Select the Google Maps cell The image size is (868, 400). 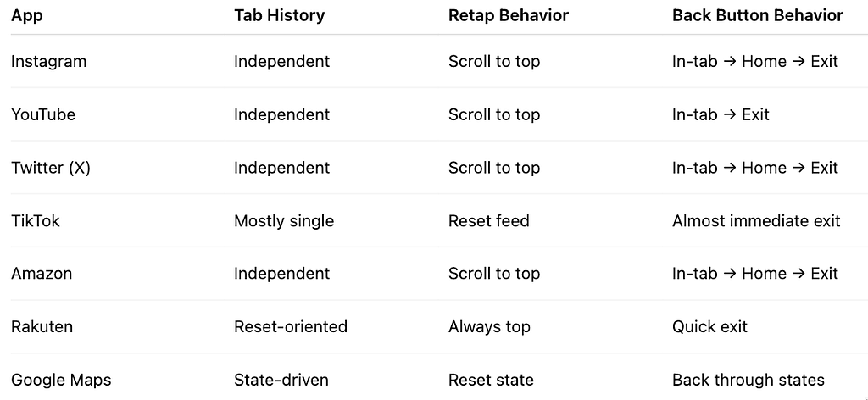[x=61, y=380]
